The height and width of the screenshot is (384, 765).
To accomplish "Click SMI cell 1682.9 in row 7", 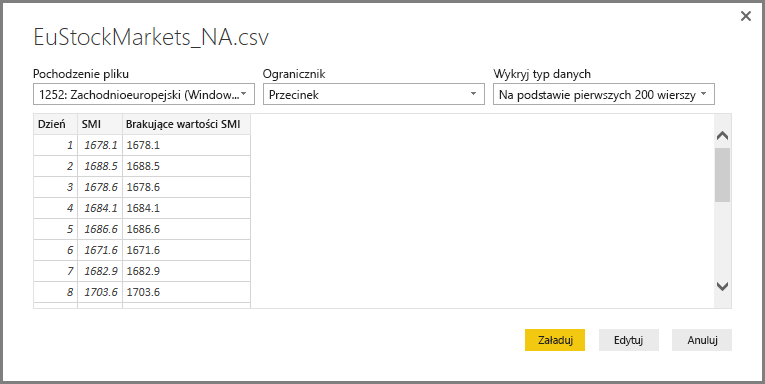I will [x=100, y=271].
